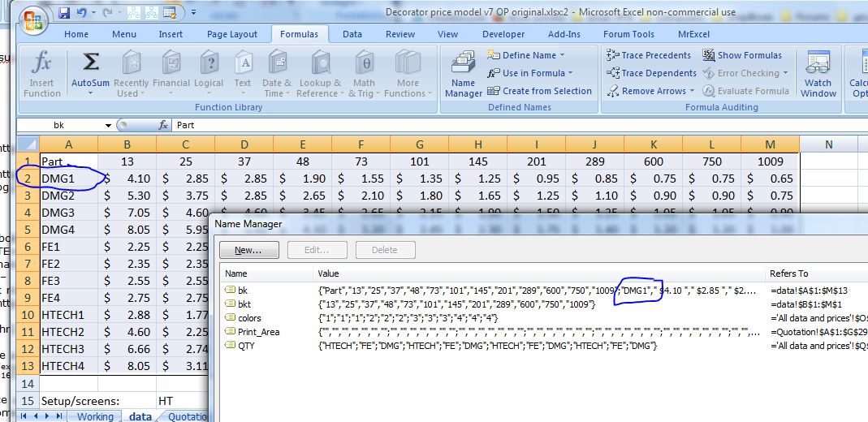Select cell A2 containing DMG1
The width and height of the screenshot is (868, 422).
[x=69, y=179]
